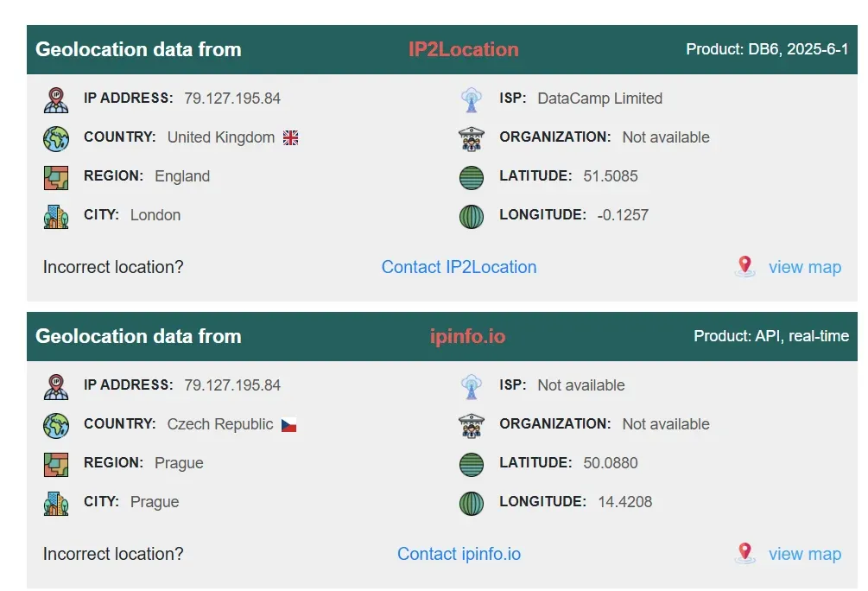Click the city buildings icon in ipinfo.io panel
The image size is (868, 591).
(x=56, y=503)
